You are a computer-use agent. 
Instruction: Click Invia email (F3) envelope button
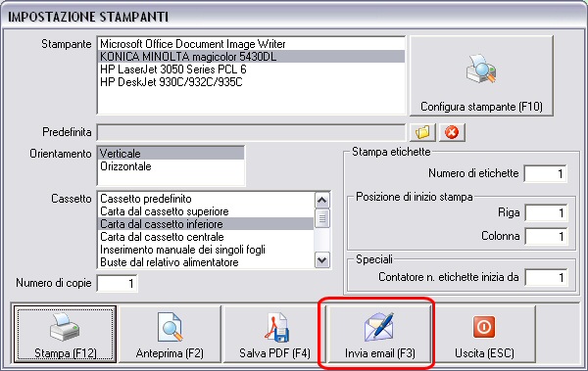tap(379, 334)
